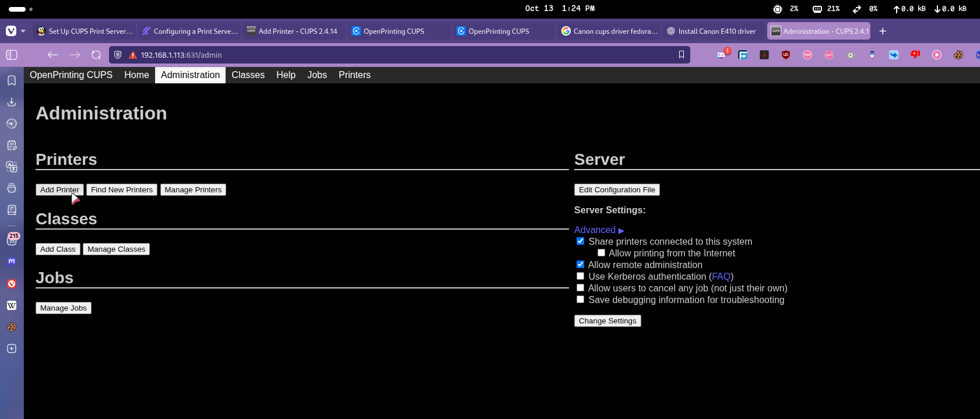Open the Printers menu item
Image resolution: width=980 pixels, height=419 pixels.
pos(354,75)
